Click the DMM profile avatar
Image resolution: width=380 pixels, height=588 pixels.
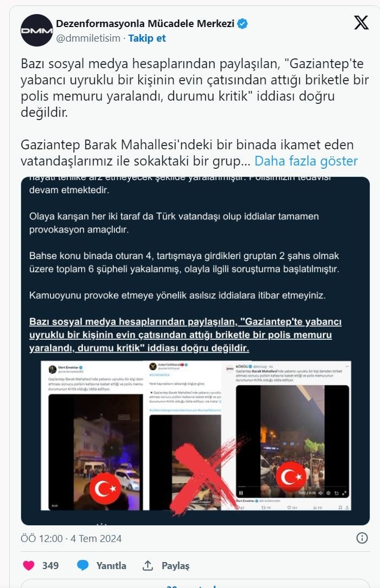click(x=37, y=30)
